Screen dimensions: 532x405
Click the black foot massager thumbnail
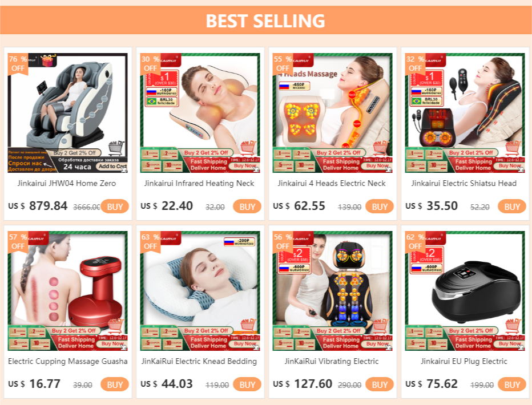click(465, 291)
